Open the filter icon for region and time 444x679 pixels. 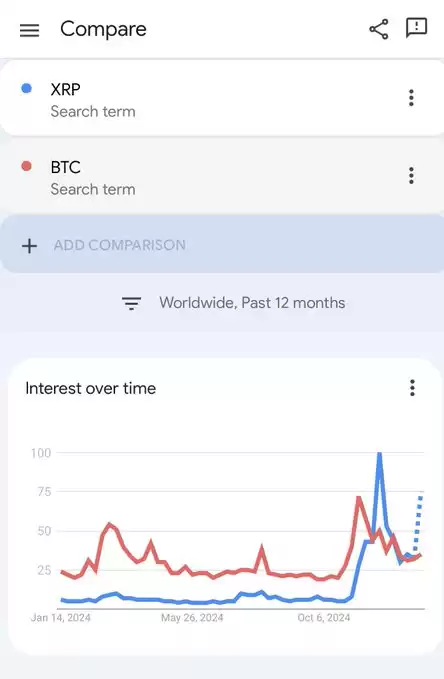click(x=131, y=304)
